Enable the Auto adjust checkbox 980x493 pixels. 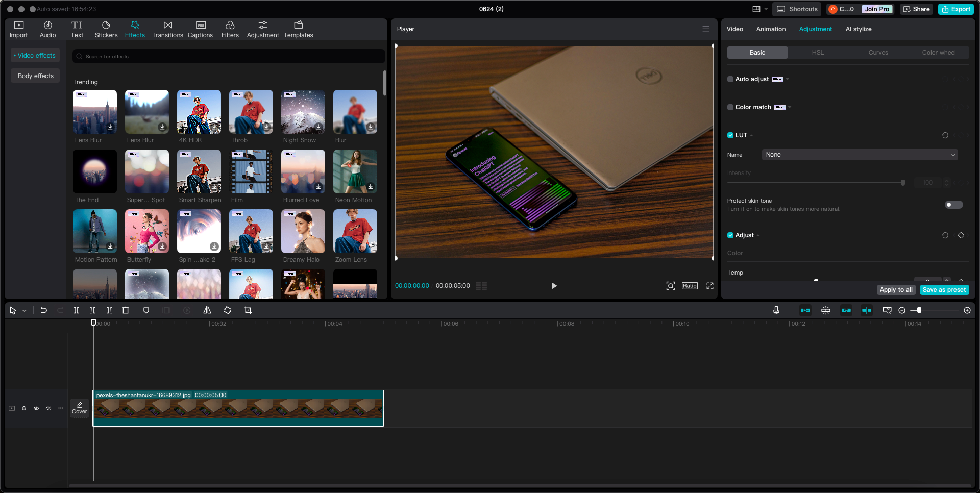tap(730, 79)
